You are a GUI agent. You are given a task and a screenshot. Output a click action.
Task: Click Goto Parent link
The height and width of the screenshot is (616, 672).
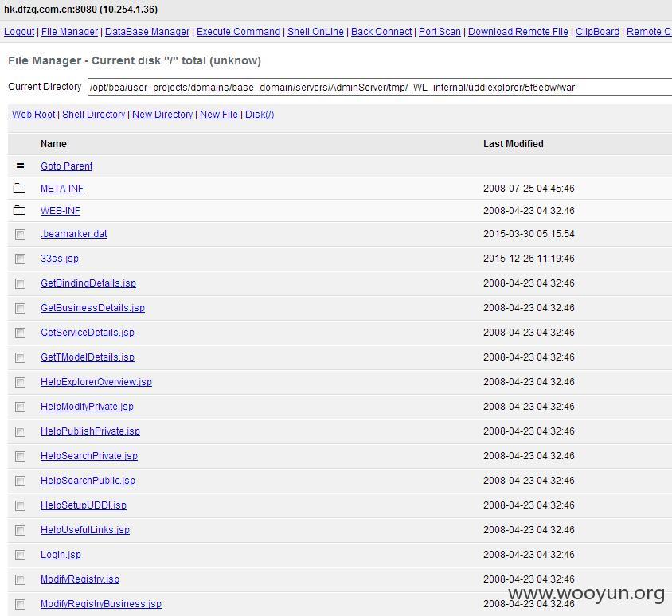click(66, 166)
